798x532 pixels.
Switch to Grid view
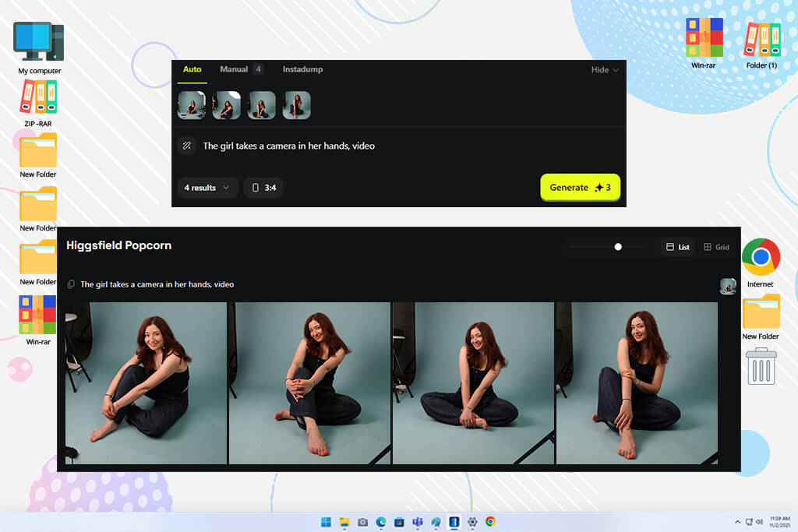coord(716,247)
